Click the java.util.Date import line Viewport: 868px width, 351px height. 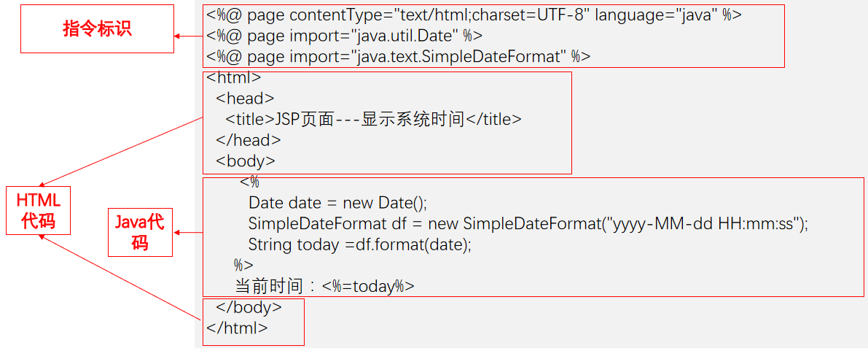[344, 36]
